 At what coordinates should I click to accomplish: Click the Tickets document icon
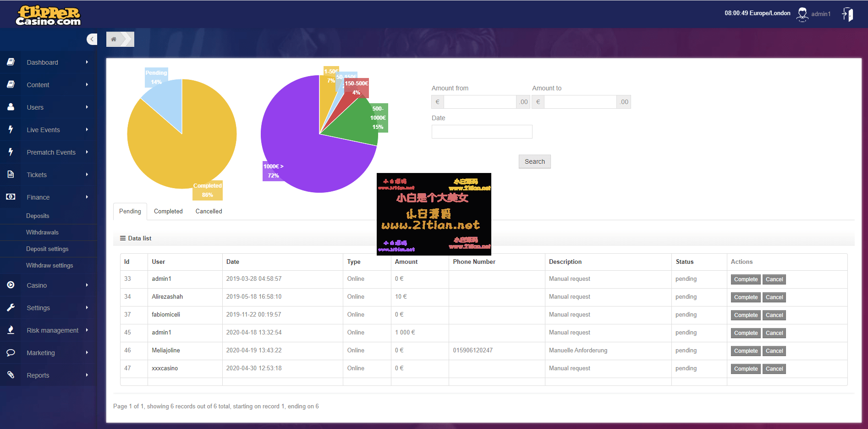click(11, 175)
